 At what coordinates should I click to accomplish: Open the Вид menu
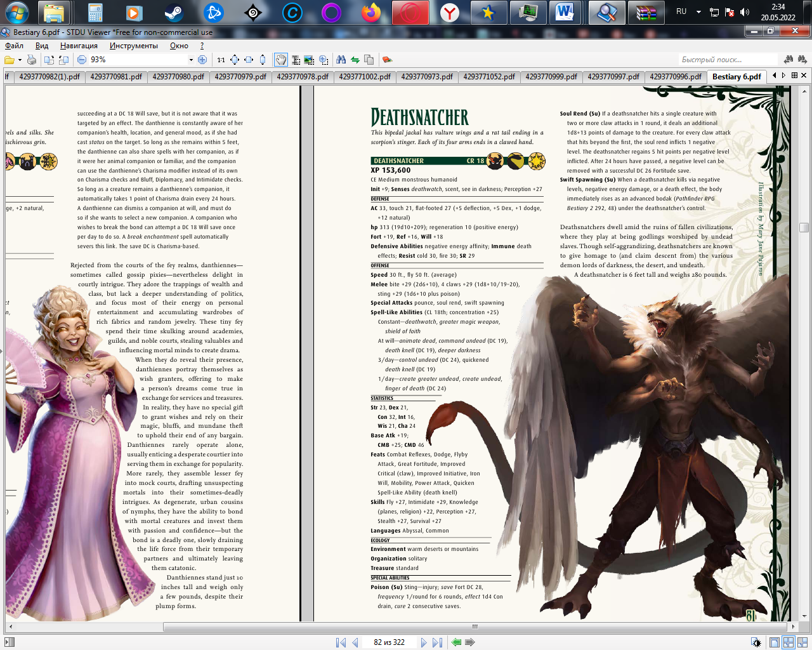coord(42,46)
